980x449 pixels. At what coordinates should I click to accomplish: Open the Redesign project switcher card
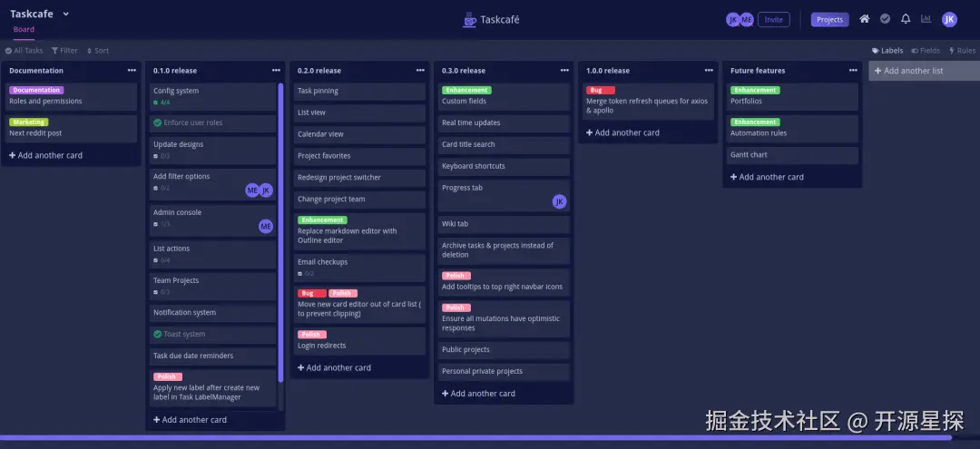361,178
